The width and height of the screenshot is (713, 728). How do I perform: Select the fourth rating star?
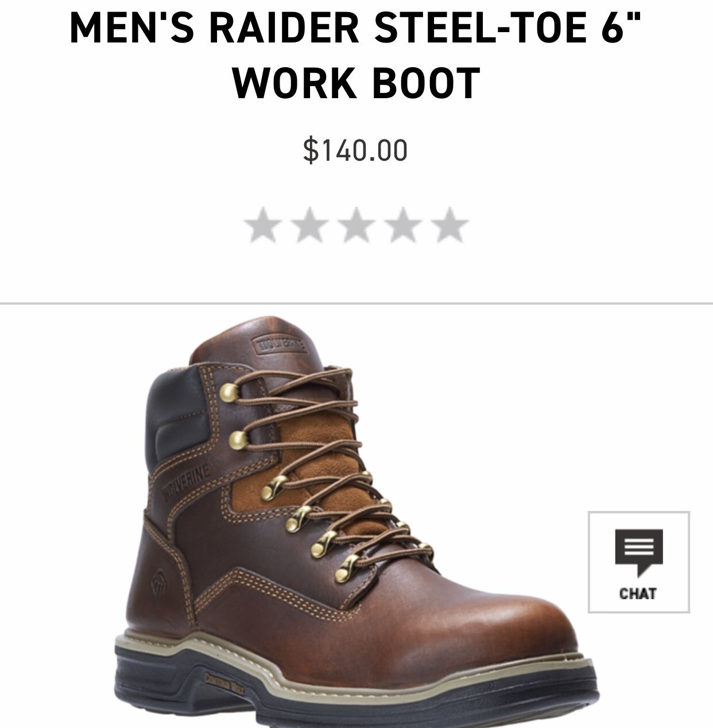coord(404,225)
